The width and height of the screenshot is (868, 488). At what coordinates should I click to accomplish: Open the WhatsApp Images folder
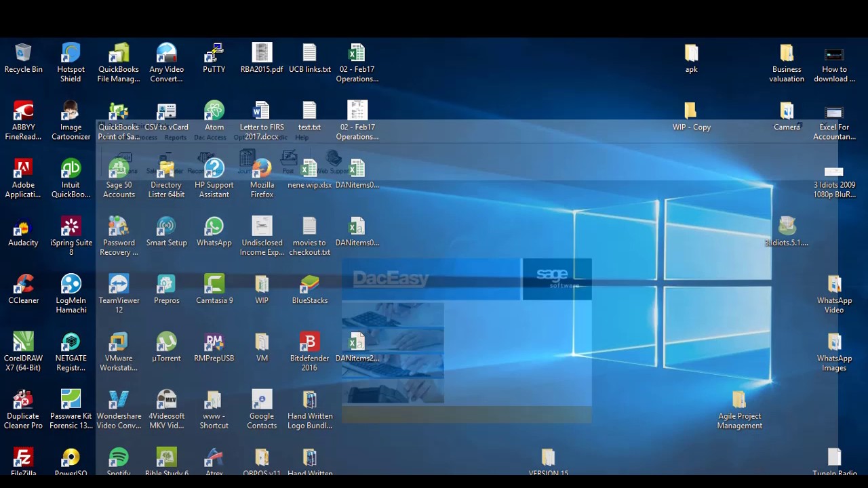click(834, 352)
